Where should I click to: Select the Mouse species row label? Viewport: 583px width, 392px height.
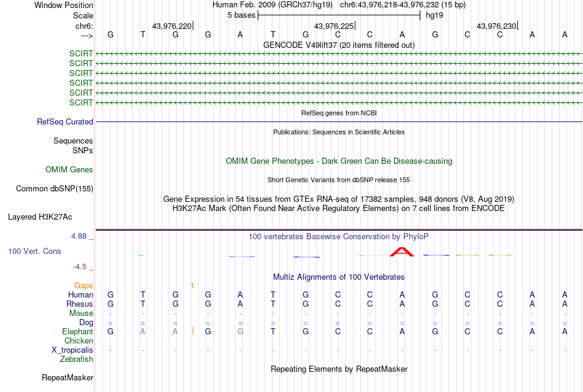pos(81,313)
